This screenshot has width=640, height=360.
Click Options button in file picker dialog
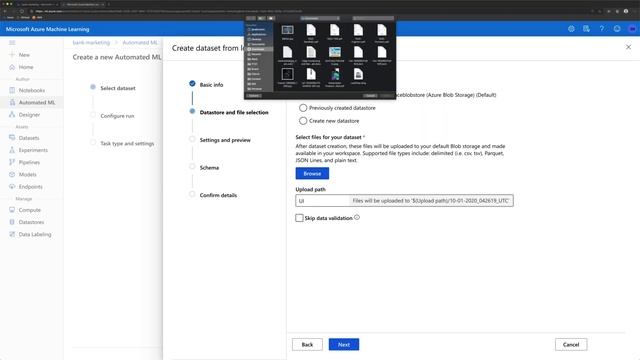(x=254, y=96)
